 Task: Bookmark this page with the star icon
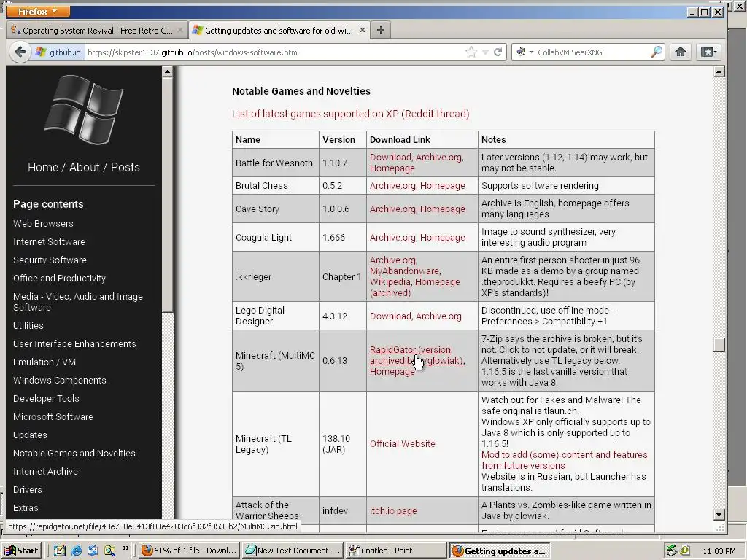coord(471,52)
